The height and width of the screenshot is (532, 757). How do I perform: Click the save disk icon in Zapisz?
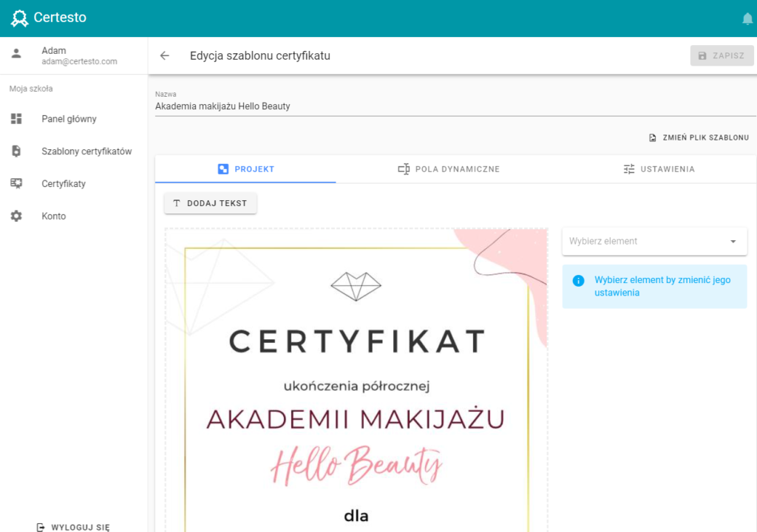702,55
